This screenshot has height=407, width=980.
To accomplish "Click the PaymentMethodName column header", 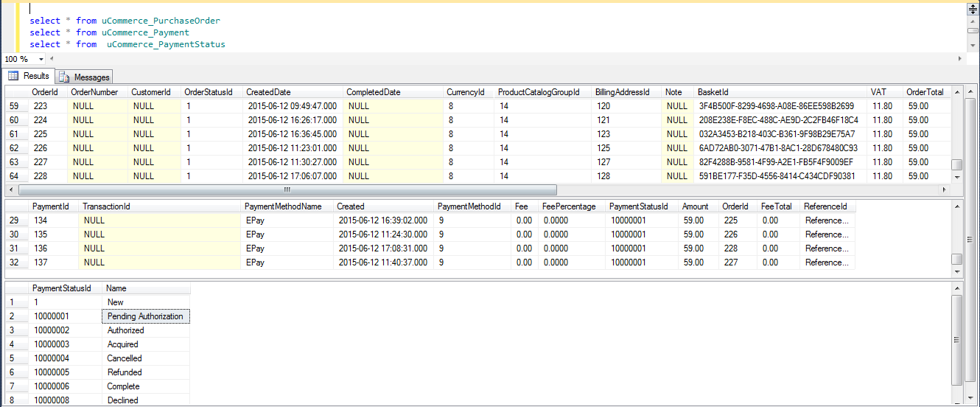I will pyautogui.click(x=287, y=206).
